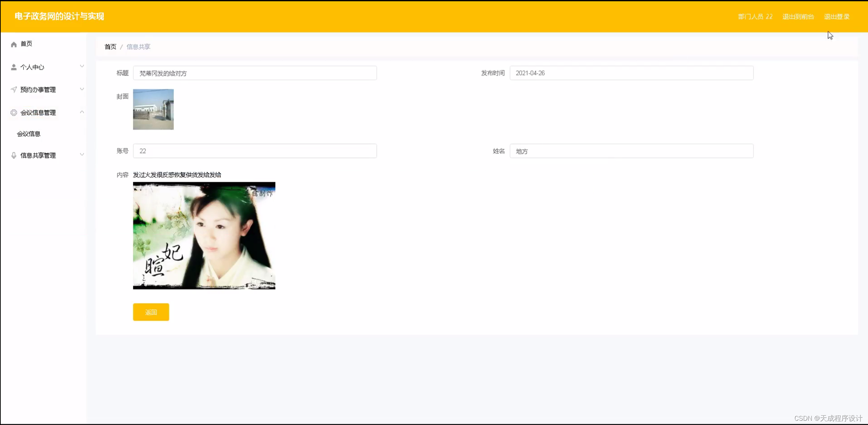
Task: Click the 标题 input field
Action: coord(255,73)
